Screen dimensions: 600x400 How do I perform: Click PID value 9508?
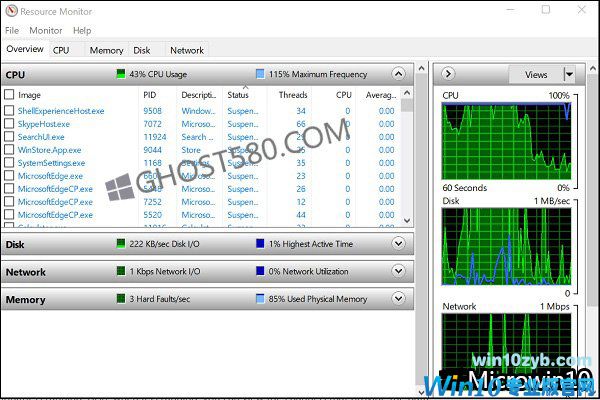pyautogui.click(x=152, y=111)
